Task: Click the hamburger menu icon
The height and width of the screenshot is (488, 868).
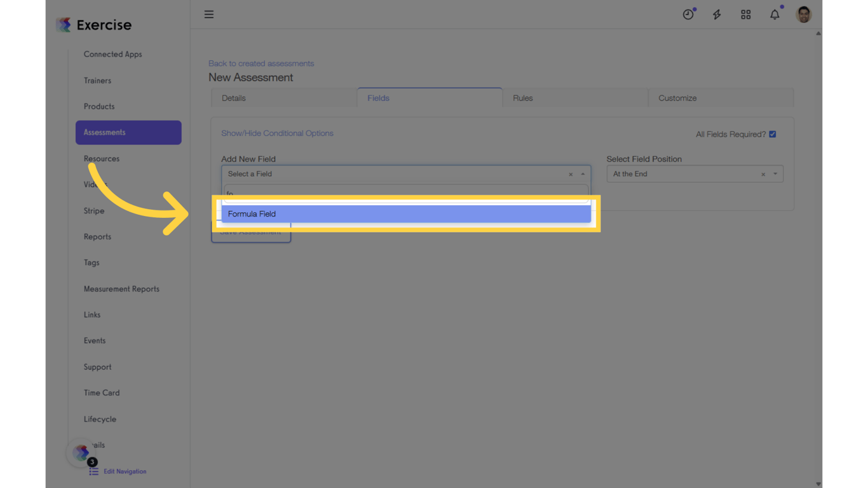Action: (209, 14)
